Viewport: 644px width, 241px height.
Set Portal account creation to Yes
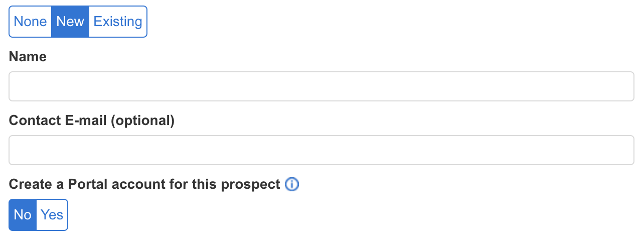52,215
